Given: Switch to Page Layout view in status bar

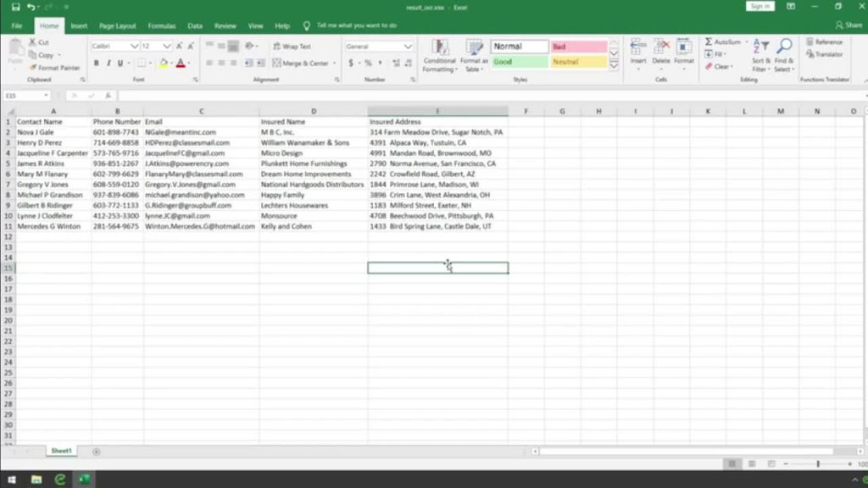Looking at the screenshot, I should click(752, 463).
